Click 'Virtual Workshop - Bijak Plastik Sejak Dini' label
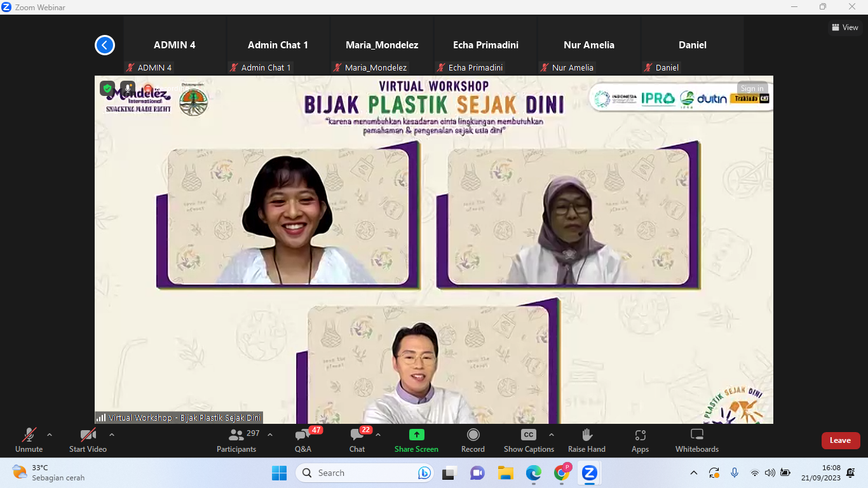 tap(184, 417)
